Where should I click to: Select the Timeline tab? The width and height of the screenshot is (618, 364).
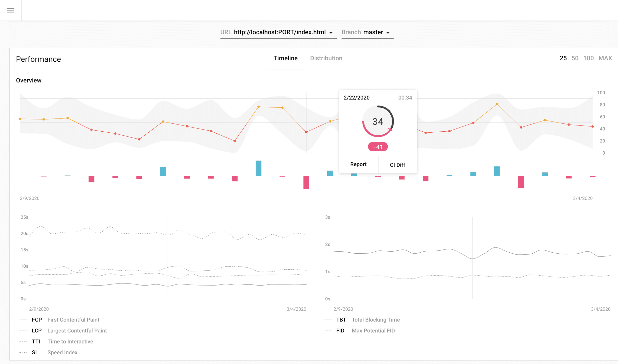pyautogui.click(x=285, y=58)
